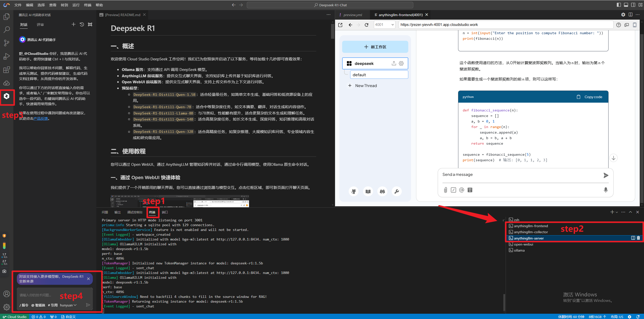Maximize panel with chevron up
Image resolution: width=644 pixels, height=319 pixels.
(630, 212)
